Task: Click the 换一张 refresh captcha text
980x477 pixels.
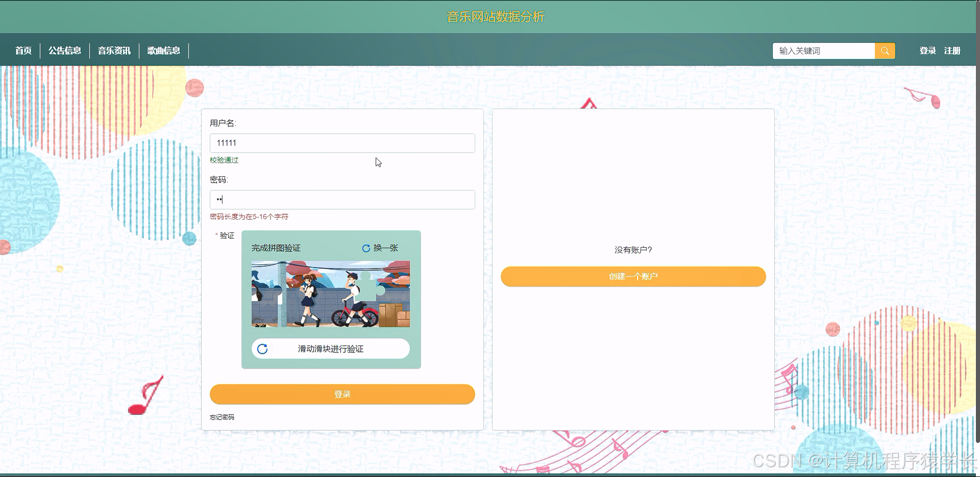Action: (x=385, y=248)
